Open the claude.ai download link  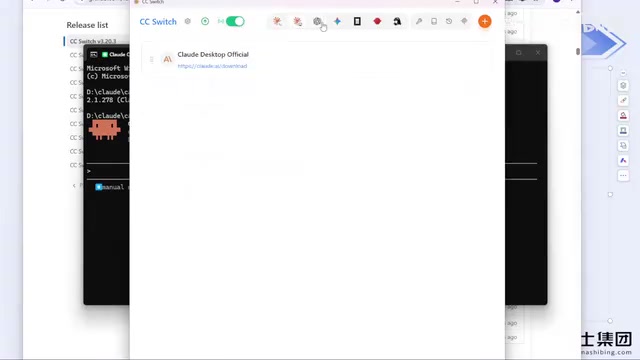[x=212, y=66]
